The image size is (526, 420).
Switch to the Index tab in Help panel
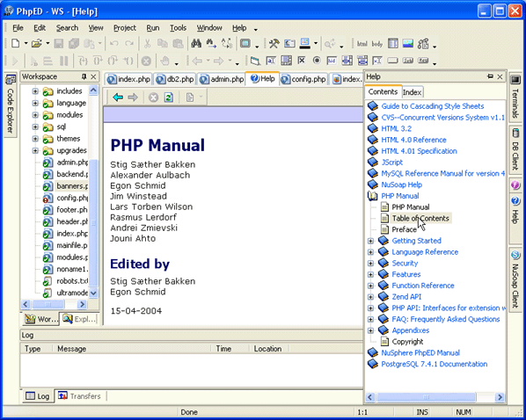[412, 92]
